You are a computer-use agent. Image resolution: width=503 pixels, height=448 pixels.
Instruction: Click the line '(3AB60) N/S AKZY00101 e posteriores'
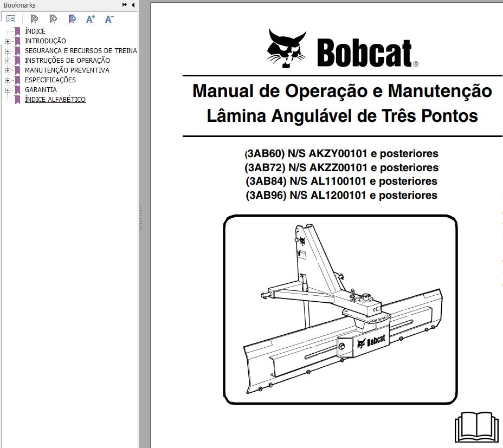click(x=341, y=154)
